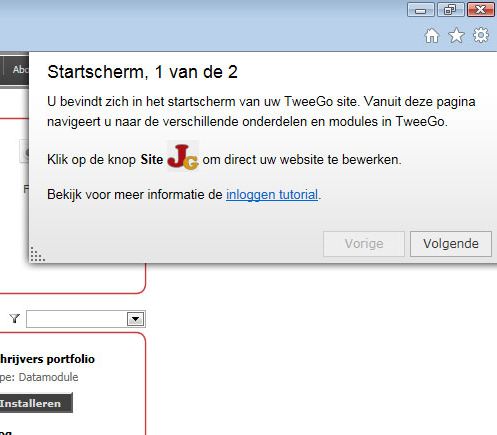Click the 'Startscherm, 1 van de 2' heading

click(x=142, y=72)
